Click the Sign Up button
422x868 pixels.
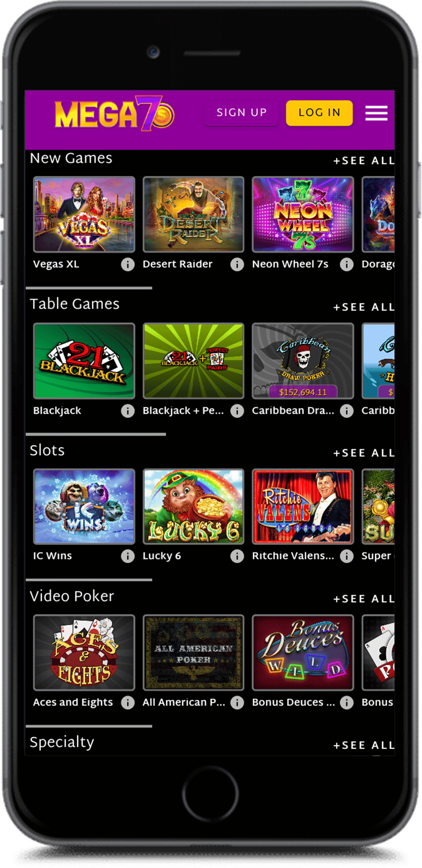(242, 113)
